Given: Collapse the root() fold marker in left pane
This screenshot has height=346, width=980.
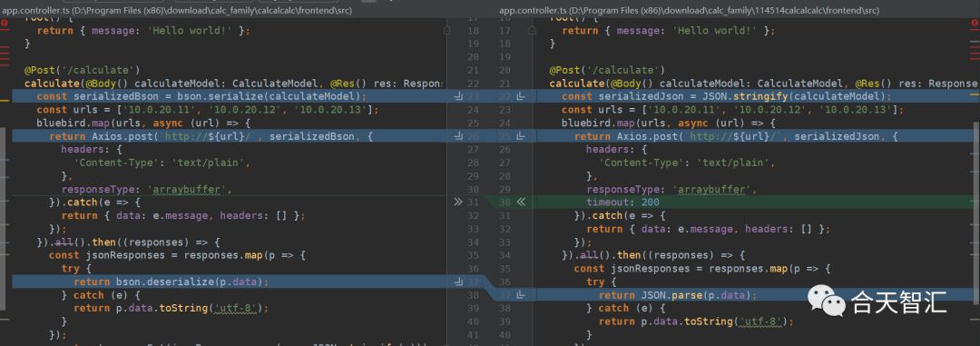Looking at the screenshot, I should point(446,30).
